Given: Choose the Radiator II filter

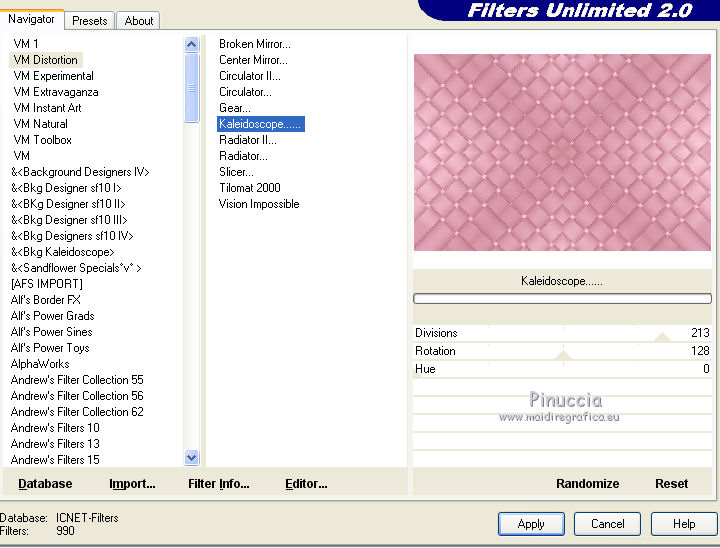Looking at the screenshot, I should tap(248, 140).
